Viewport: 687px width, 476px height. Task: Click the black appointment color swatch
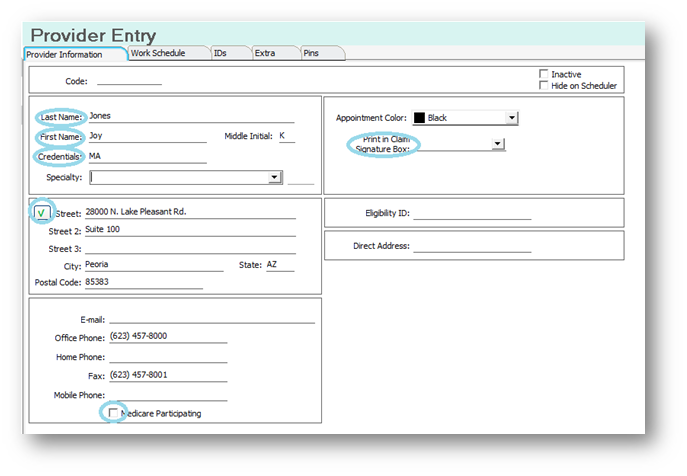[x=419, y=118]
